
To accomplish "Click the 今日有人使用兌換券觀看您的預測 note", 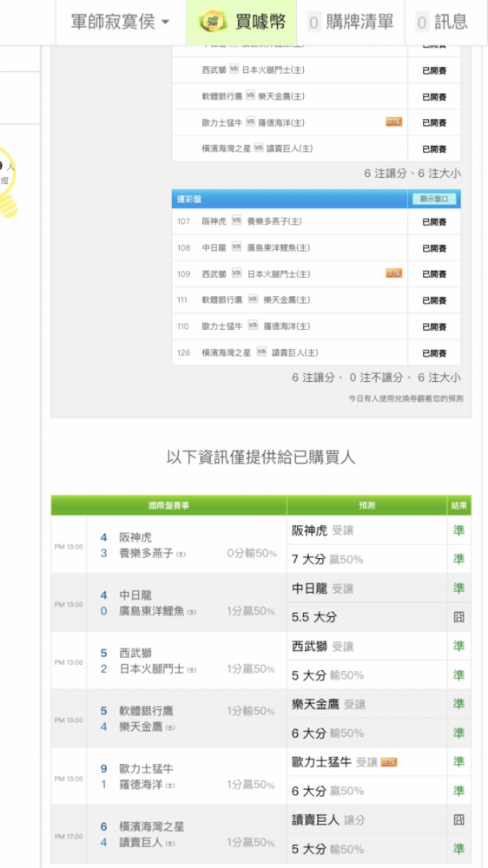I will point(406,398).
